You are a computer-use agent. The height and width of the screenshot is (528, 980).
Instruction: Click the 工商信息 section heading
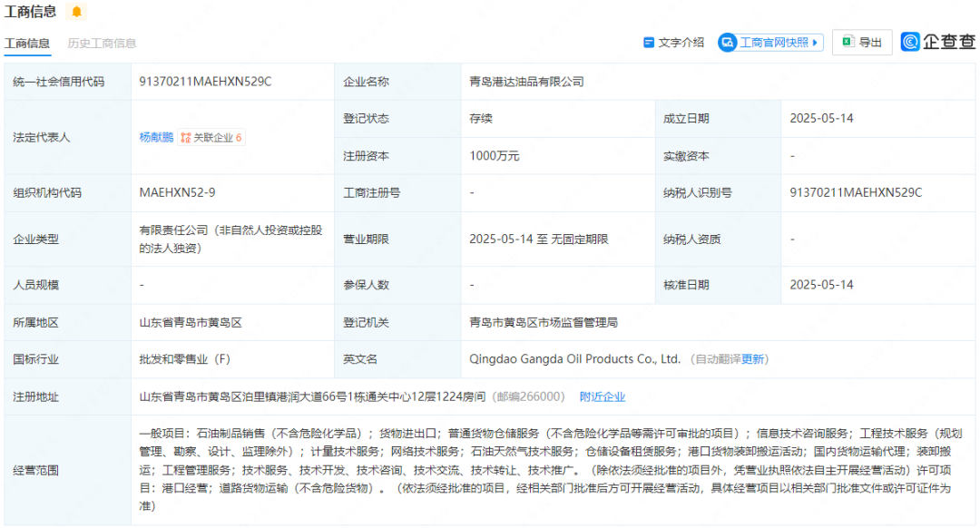pos(30,11)
